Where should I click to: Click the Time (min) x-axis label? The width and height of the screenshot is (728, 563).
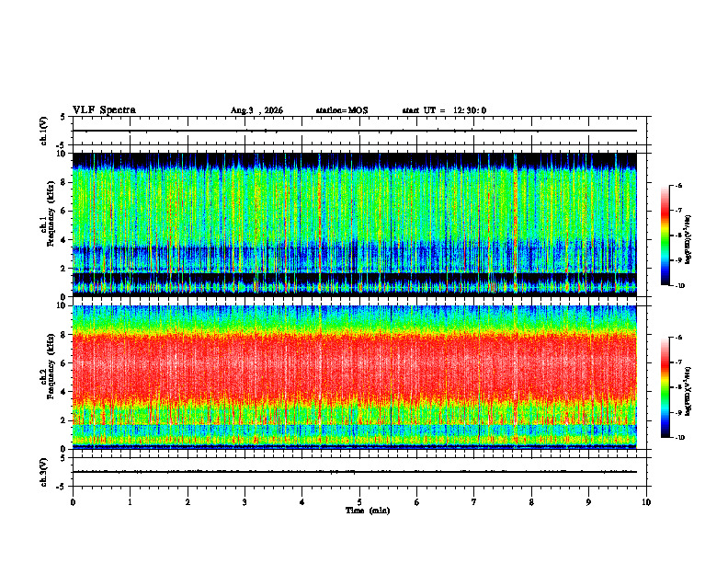click(x=368, y=511)
